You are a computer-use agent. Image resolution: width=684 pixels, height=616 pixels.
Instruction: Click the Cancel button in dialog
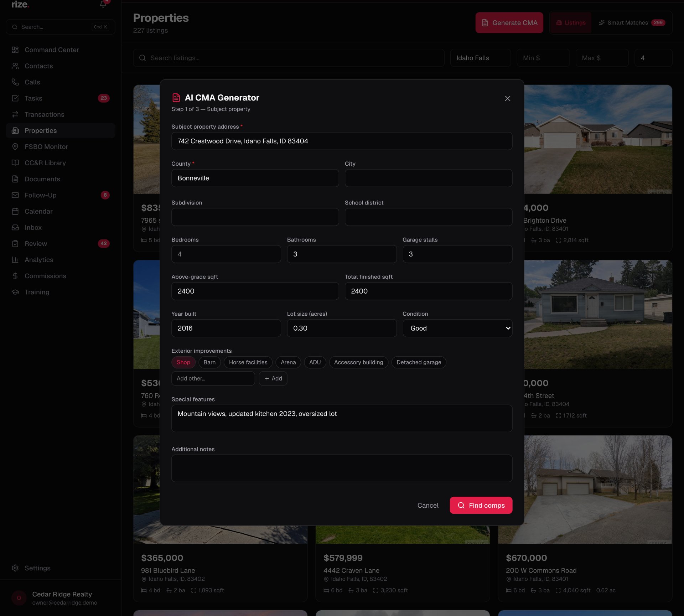point(428,505)
